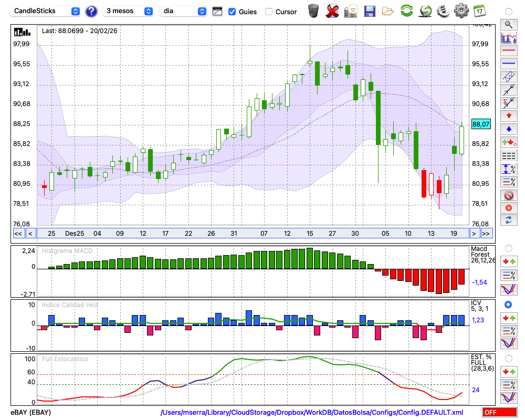Click the -1,54 MACD value
Screen dimensions: 525x420
coord(479,282)
